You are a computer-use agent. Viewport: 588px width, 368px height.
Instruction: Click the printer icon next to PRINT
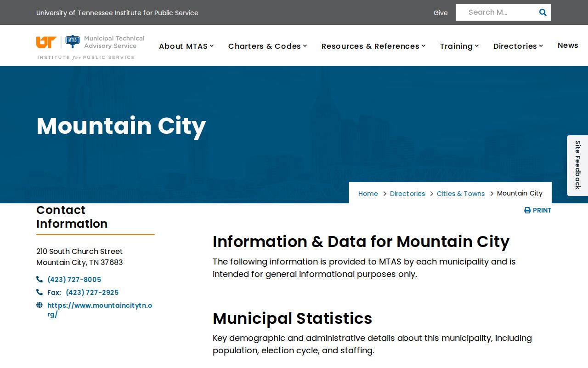[x=527, y=210]
